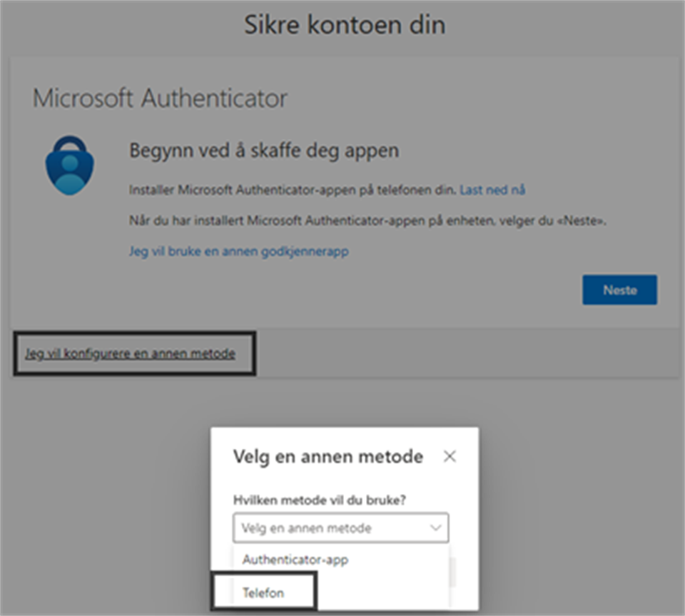Click the 'Når du har installert' instruction sentence
Screen dimensions: 685x616
[367, 221]
